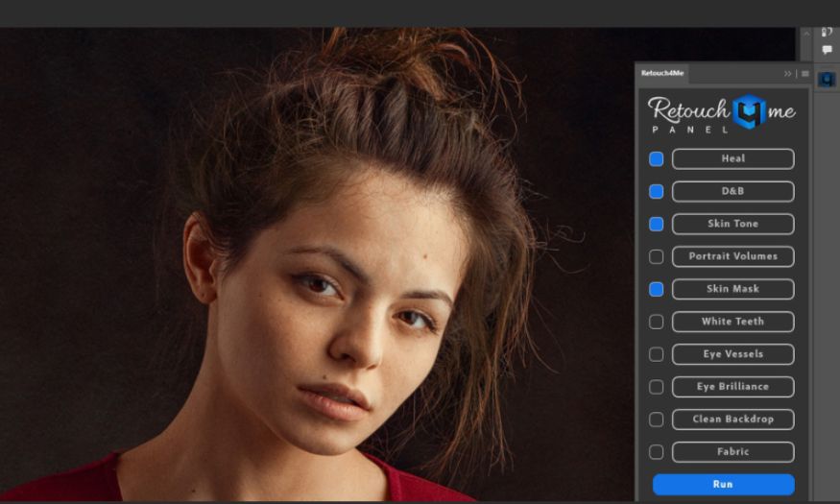Click the Portrait Volumes button

pos(732,256)
